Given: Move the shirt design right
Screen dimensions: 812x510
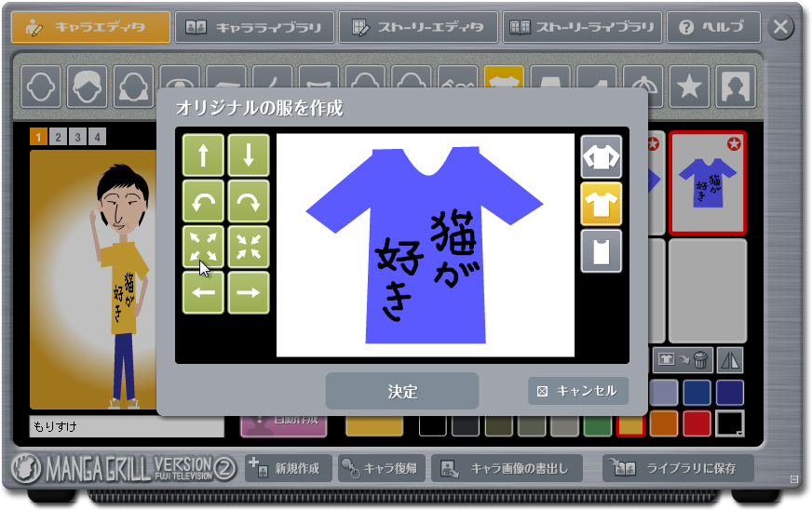Looking at the screenshot, I should pos(249,292).
